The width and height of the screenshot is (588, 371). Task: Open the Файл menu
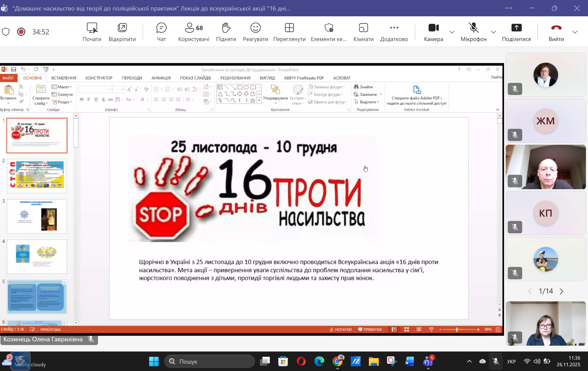tap(8, 78)
